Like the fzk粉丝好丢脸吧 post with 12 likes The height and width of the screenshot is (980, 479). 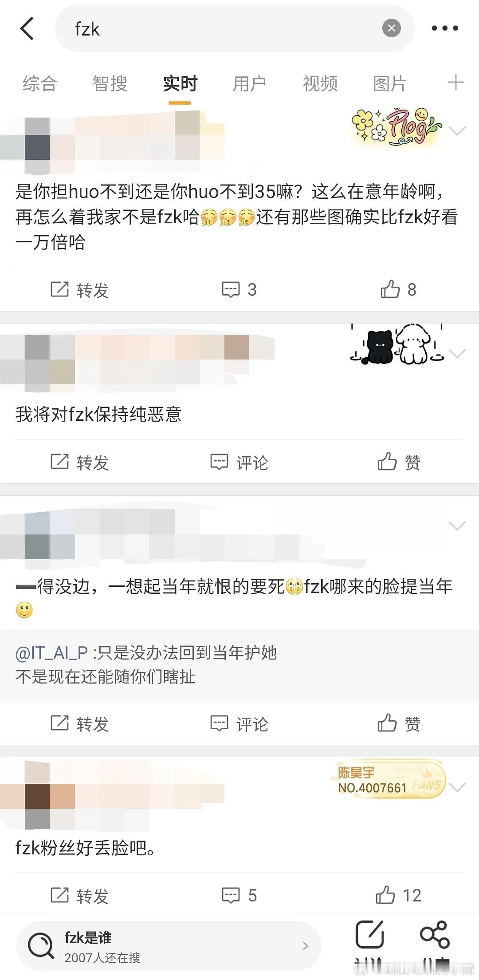tap(398, 895)
